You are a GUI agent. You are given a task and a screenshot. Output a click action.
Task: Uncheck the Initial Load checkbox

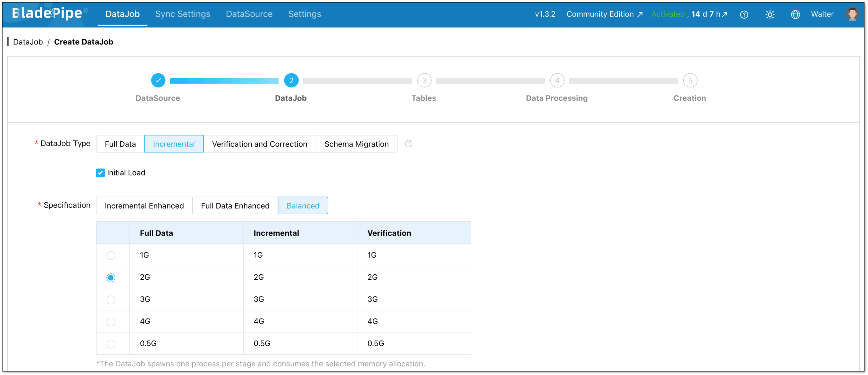[100, 173]
